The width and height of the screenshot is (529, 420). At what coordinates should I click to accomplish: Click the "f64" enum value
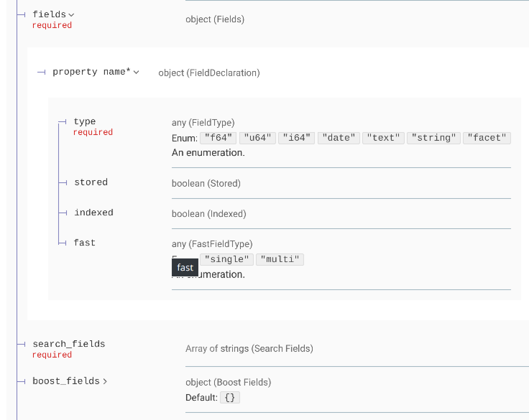(x=218, y=138)
